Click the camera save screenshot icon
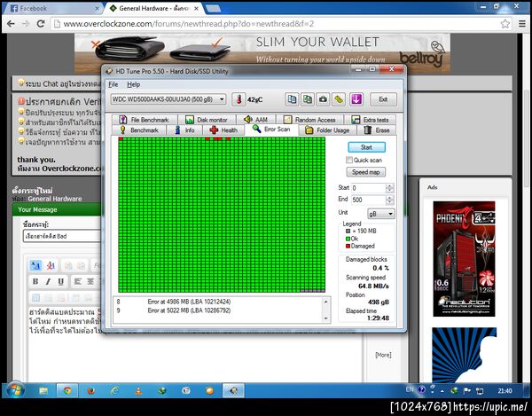The image size is (532, 416). point(323,99)
